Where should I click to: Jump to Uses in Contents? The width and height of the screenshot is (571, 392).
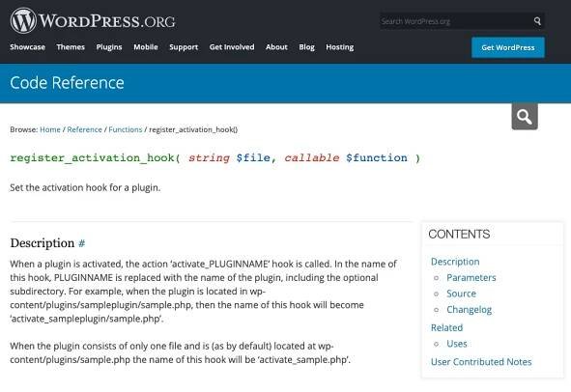[457, 344]
